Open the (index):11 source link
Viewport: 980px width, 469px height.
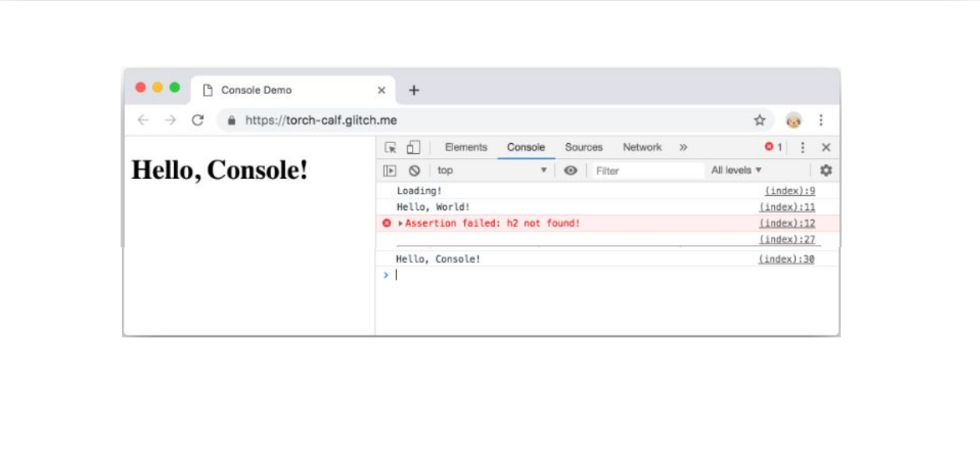pyautogui.click(x=786, y=208)
